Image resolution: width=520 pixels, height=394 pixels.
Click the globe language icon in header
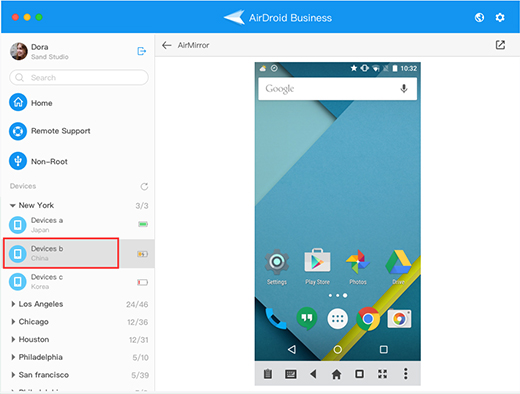479,17
